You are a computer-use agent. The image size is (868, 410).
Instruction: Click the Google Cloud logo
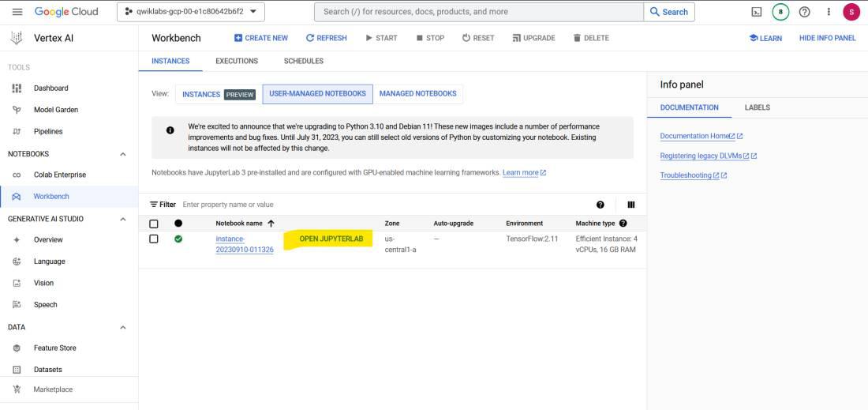(x=65, y=12)
